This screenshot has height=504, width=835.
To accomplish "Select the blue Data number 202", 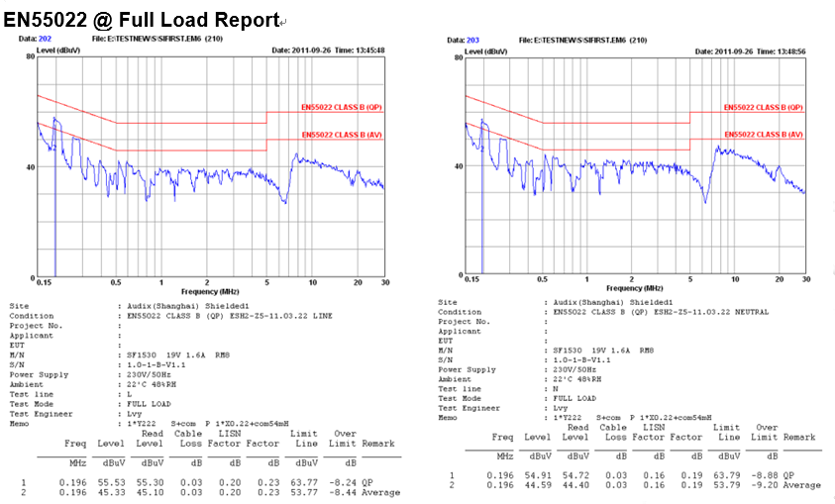I will pos(44,39).
